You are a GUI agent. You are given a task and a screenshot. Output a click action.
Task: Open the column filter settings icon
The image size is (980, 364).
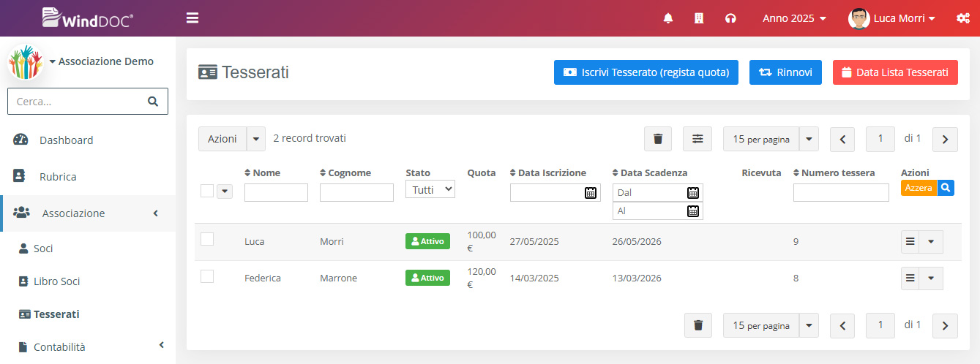click(697, 139)
